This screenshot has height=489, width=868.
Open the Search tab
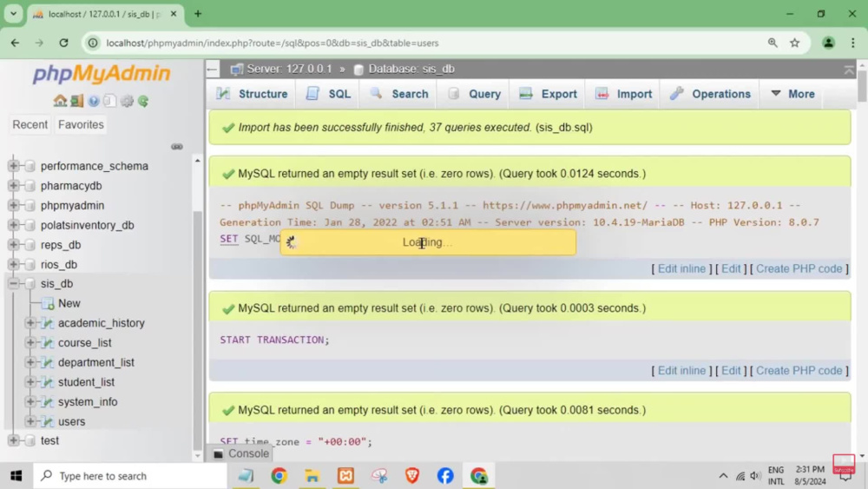click(398, 94)
